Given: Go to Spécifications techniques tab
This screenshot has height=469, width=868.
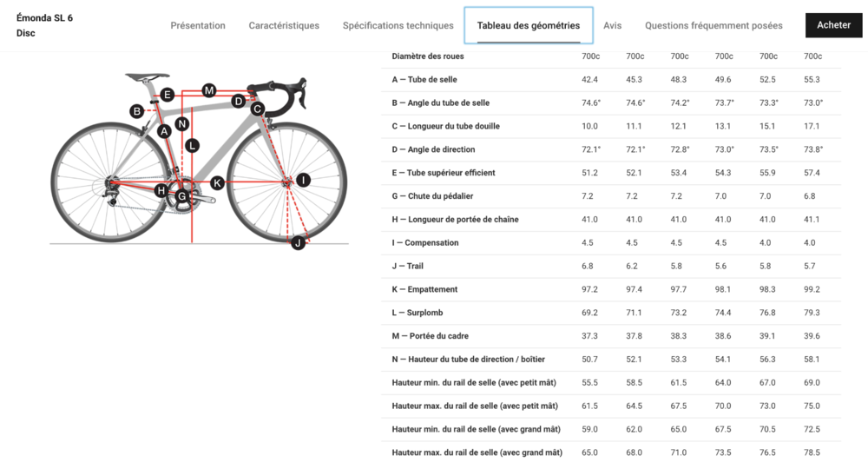Looking at the screenshot, I should [x=398, y=26].
